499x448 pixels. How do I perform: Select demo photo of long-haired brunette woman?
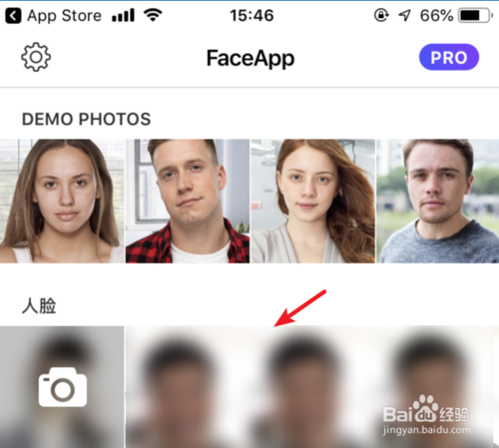[62, 201]
